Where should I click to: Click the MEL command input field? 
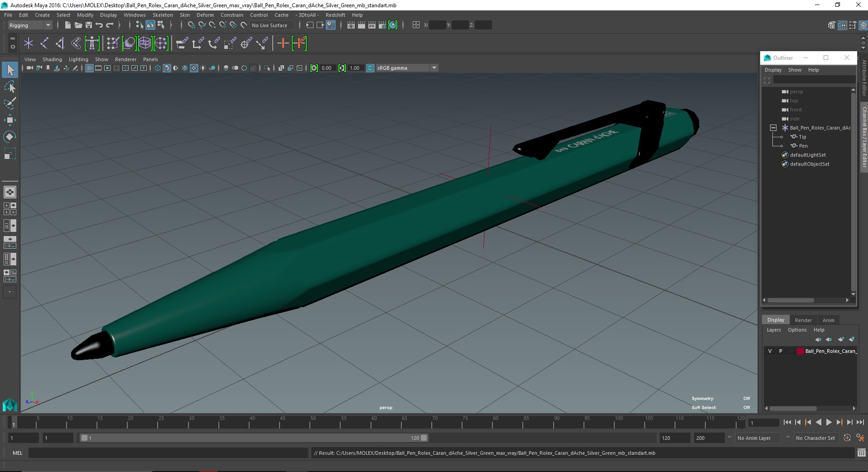pos(169,453)
